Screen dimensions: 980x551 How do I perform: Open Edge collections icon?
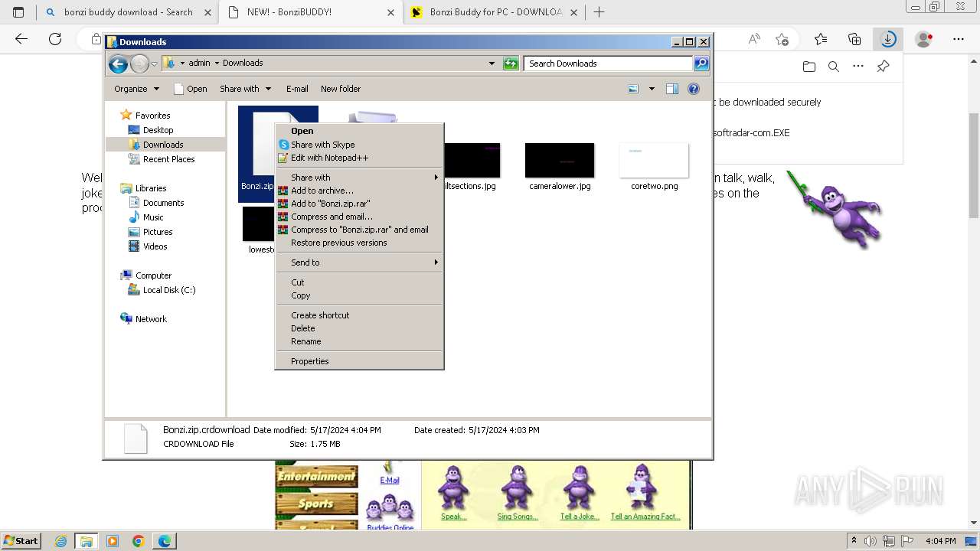[854, 39]
